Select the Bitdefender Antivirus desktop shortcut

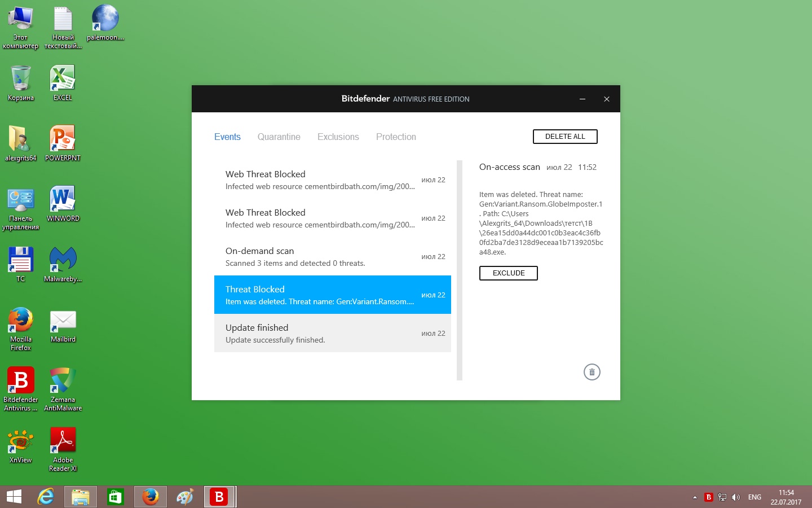pyautogui.click(x=21, y=389)
